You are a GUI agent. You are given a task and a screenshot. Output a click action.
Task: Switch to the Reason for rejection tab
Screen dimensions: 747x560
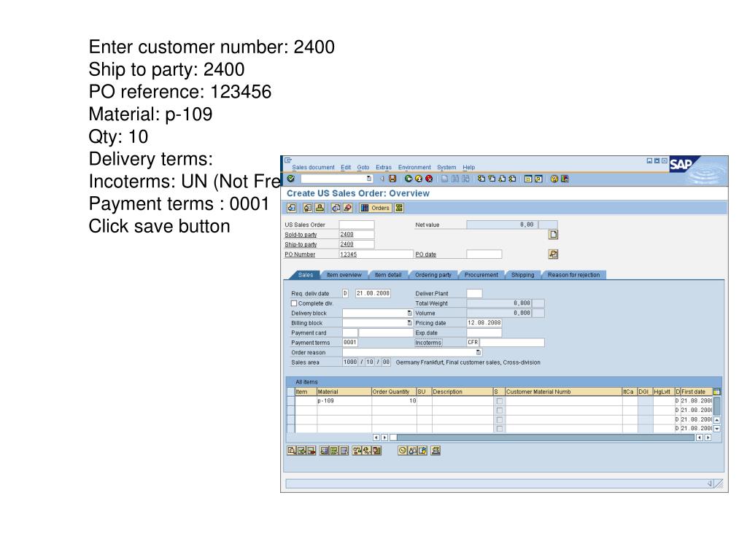[573, 275]
